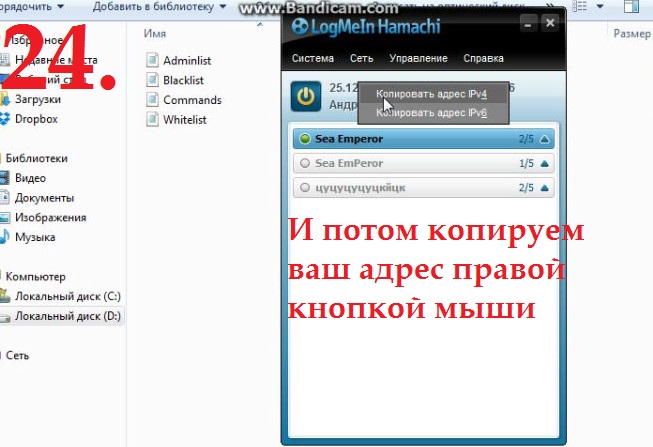Click the Commands file icon
The height and width of the screenshot is (447, 653).
(x=152, y=100)
